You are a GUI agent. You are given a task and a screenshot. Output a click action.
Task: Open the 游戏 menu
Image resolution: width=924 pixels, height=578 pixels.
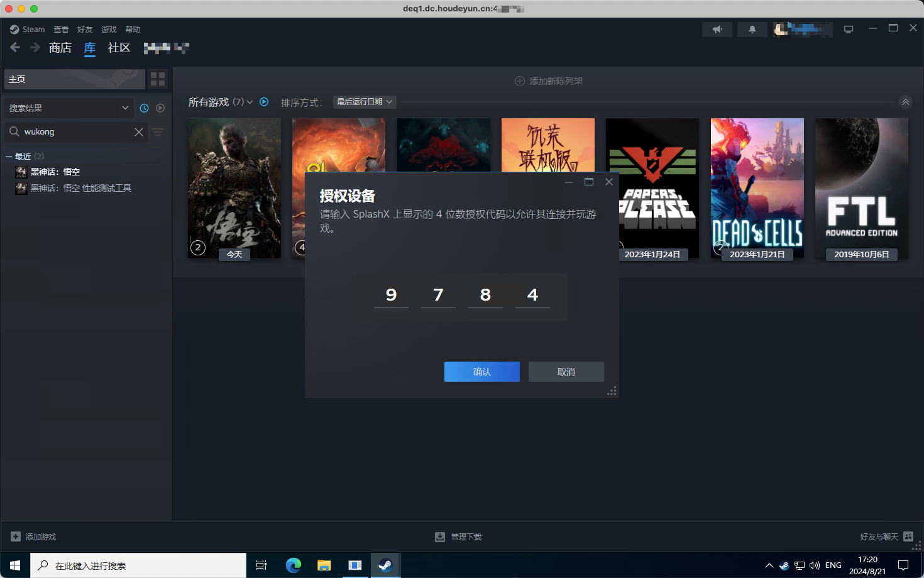pos(109,30)
